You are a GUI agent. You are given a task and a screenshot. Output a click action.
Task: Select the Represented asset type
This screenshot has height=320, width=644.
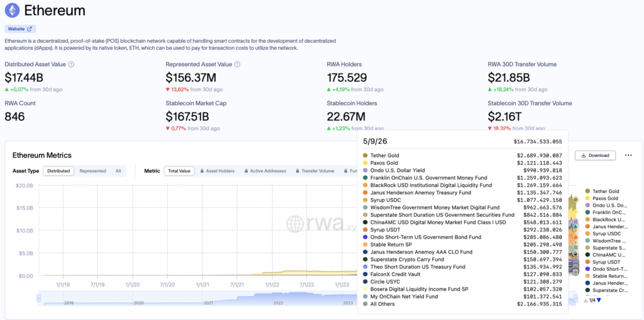click(92, 171)
